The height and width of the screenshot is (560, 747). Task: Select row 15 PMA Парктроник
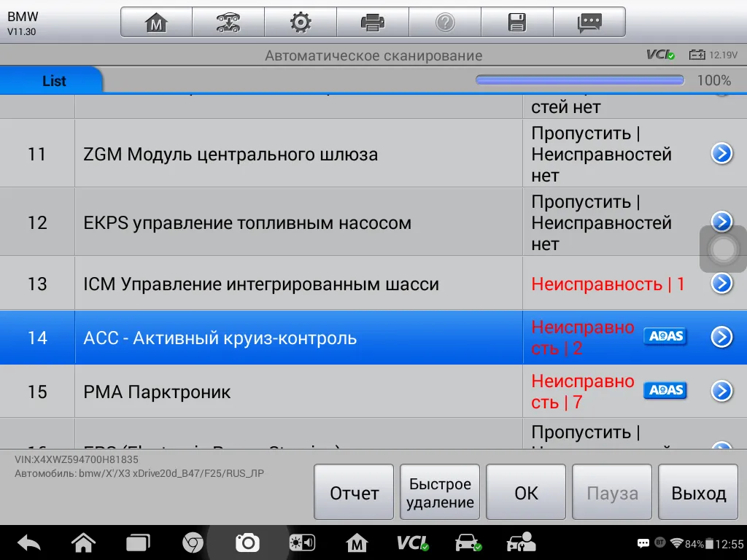click(x=373, y=392)
